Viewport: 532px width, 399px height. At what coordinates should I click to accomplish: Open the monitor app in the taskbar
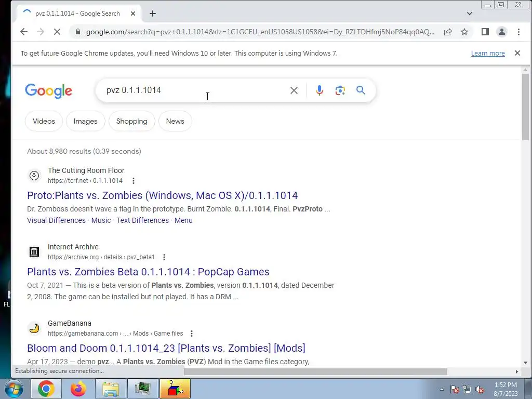(x=143, y=389)
